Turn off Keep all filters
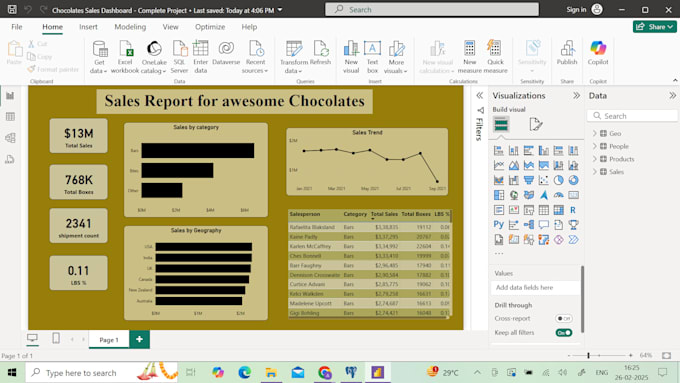This screenshot has width=680, height=383. point(564,333)
